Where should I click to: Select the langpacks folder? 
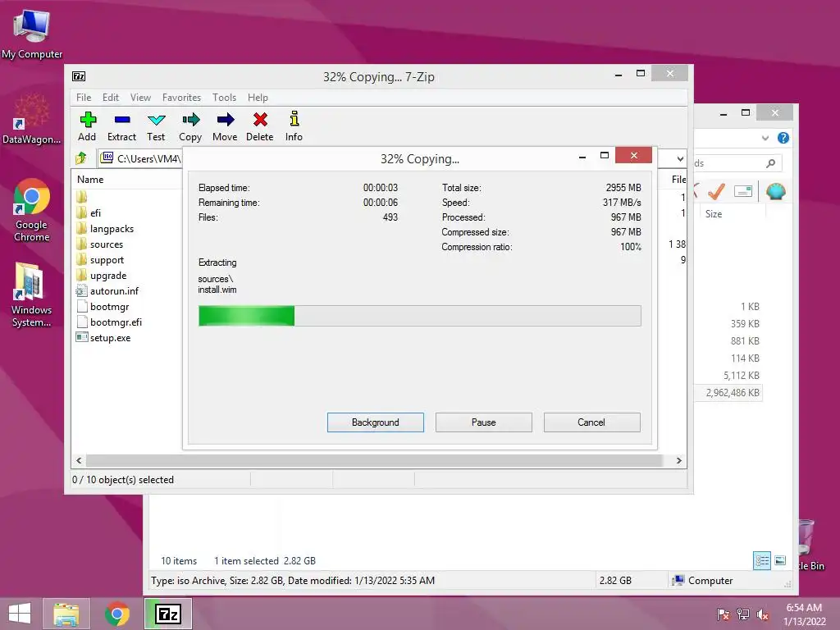tap(112, 229)
